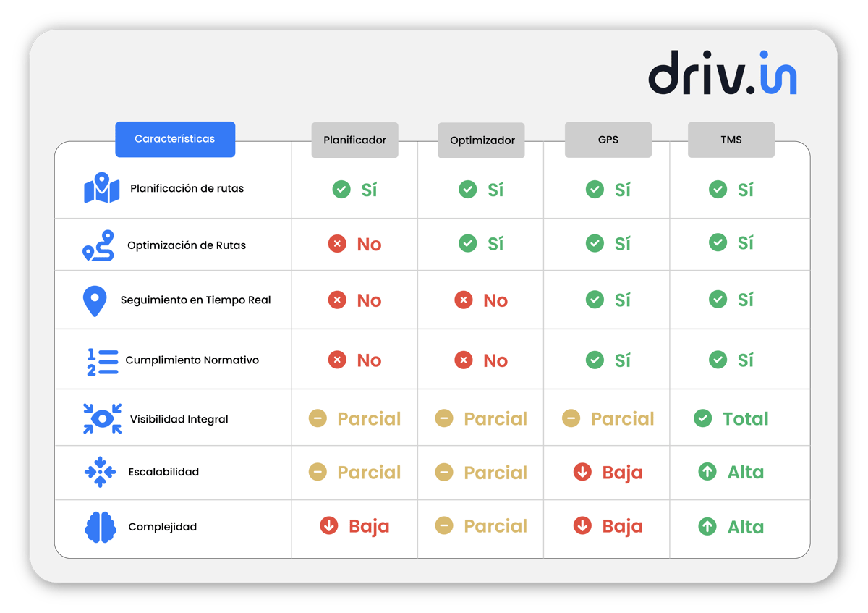Select the visibility eye icon for Visibilidad Integral
The height and width of the screenshot is (613, 868).
tap(103, 418)
